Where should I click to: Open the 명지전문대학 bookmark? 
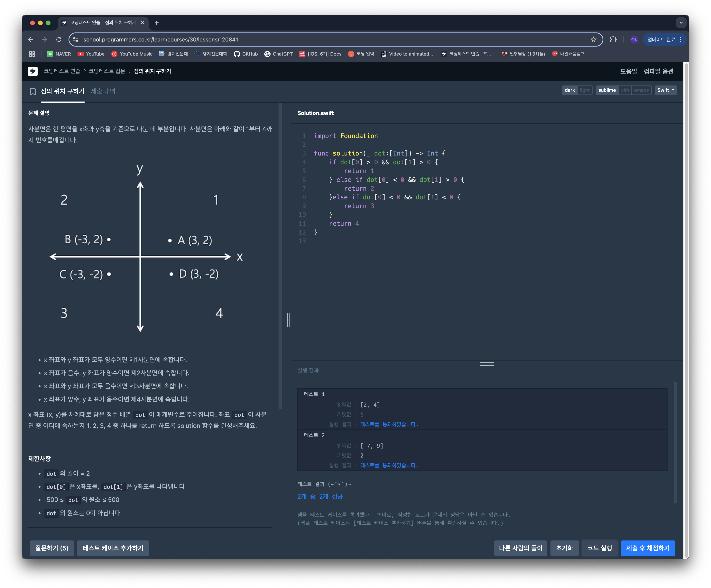(x=211, y=54)
